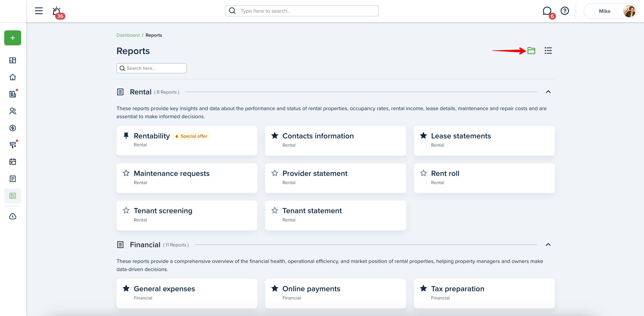
Task: Click Financial section document icon
Action: [120, 245]
